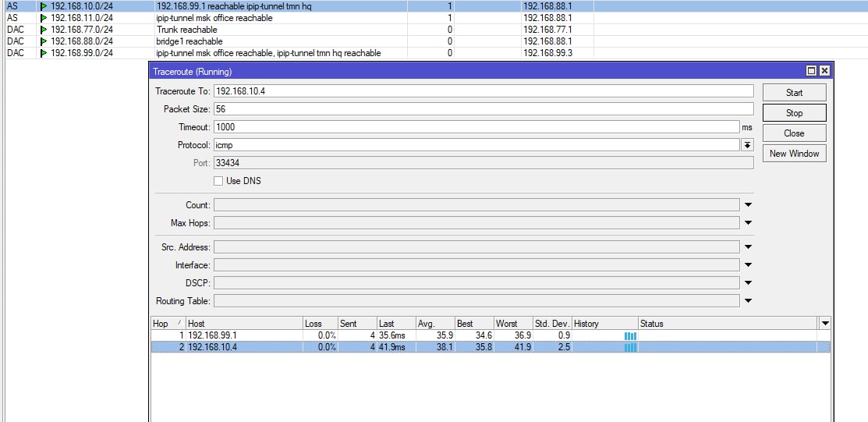Image resolution: width=868 pixels, height=422 pixels.
Task: Click the Close button in Traceroute dialog
Action: 794,133
